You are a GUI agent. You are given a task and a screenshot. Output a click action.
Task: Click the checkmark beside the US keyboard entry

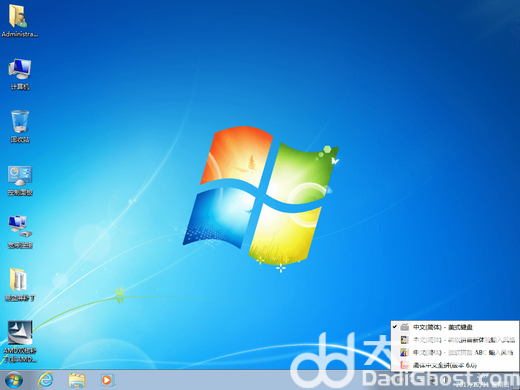click(x=395, y=327)
